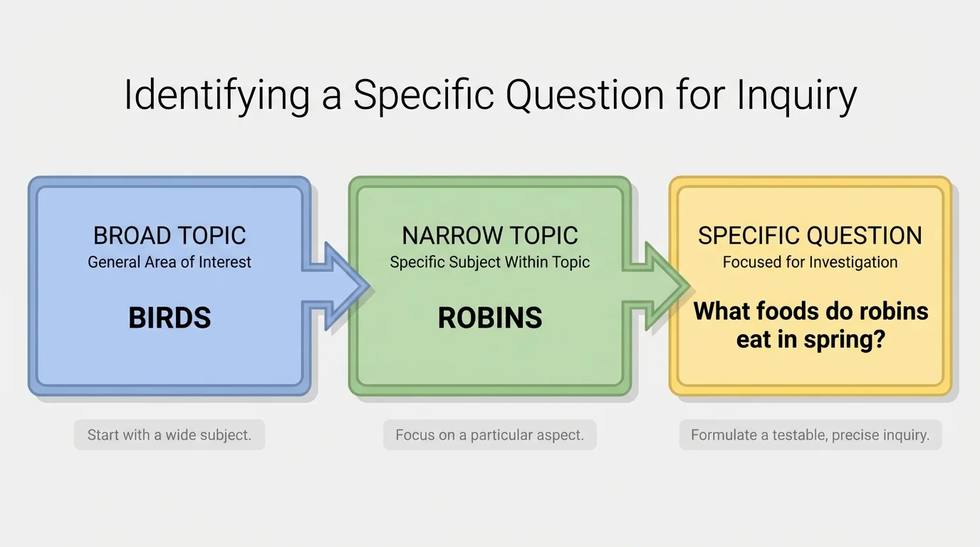Viewport: 980px width, 547px height.
Task: Click the word "TOPIC" in the blue box
Action: tap(213, 236)
